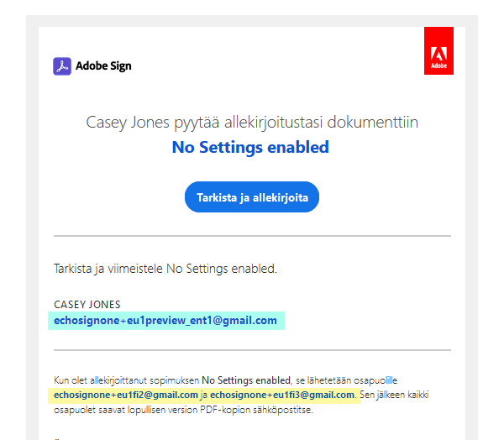Screen dimensions: 504x440
Task: Open the echosignone+eu1fi3@gmail.com link
Action: tap(282, 395)
